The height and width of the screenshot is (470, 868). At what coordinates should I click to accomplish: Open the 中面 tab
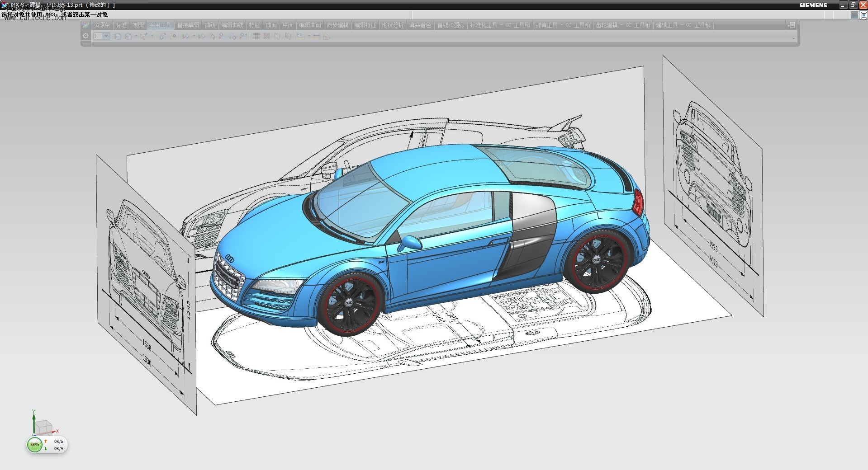(x=288, y=25)
